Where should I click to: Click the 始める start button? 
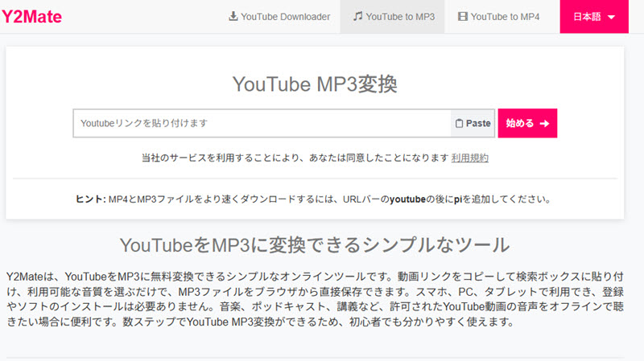(527, 123)
